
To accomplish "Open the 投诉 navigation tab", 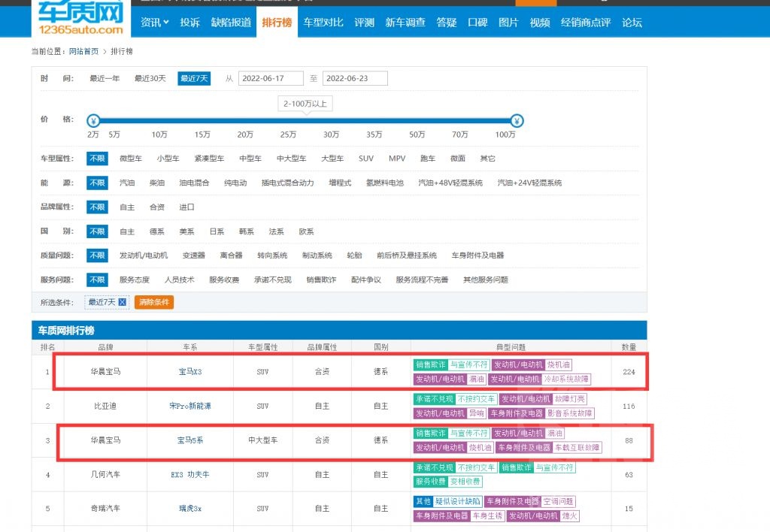I will pos(190,23).
